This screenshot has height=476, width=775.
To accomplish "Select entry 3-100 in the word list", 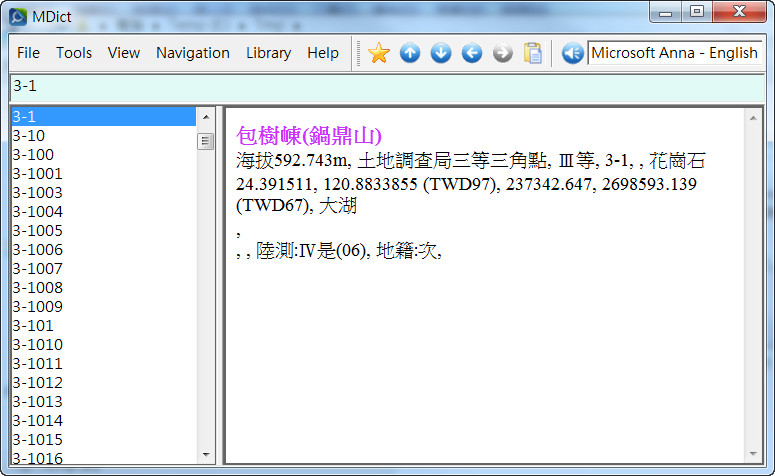I will 34,155.
